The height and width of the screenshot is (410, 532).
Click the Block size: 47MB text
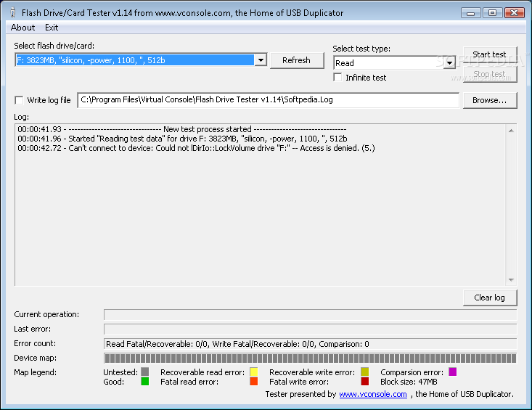click(x=409, y=382)
